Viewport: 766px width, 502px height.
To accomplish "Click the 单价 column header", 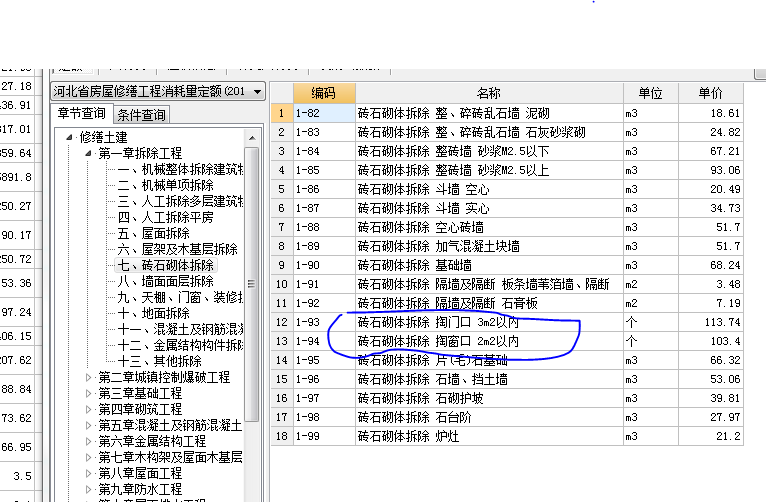I will [x=711, y=93].
